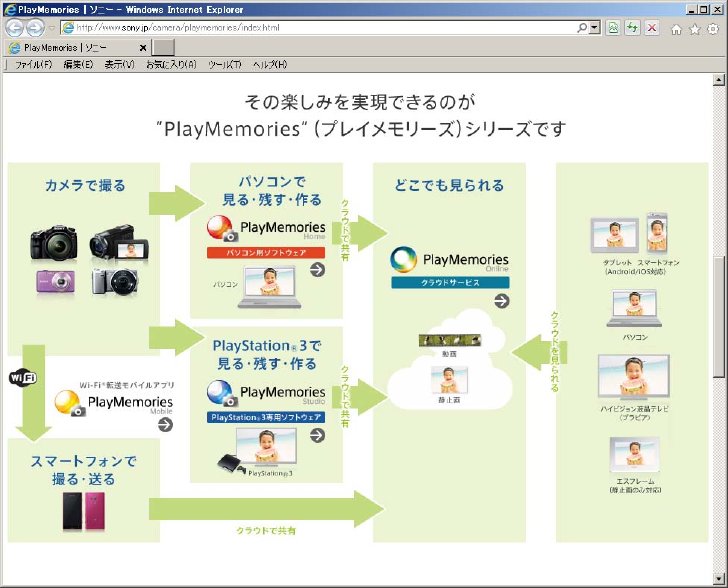This screenshot has height=588, width=728.
Task: Click the PlayStation 3専用ソフトウェア label
Action: pyautogui.click(x=266, y=417)
